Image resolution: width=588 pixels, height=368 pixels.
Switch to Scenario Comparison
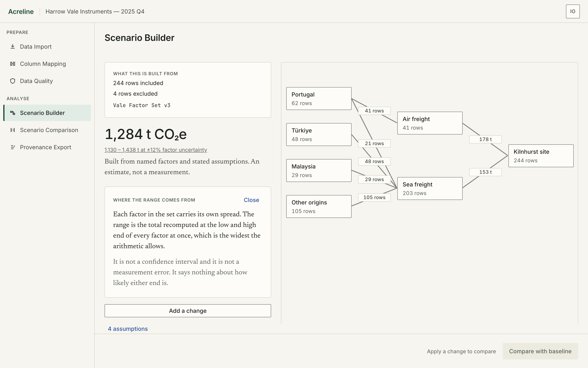coord(47,130)
